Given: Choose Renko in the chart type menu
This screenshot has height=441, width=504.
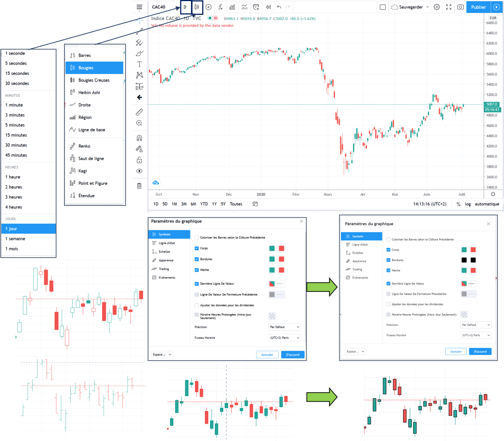Looking at the screenshot, I should 94,146.
